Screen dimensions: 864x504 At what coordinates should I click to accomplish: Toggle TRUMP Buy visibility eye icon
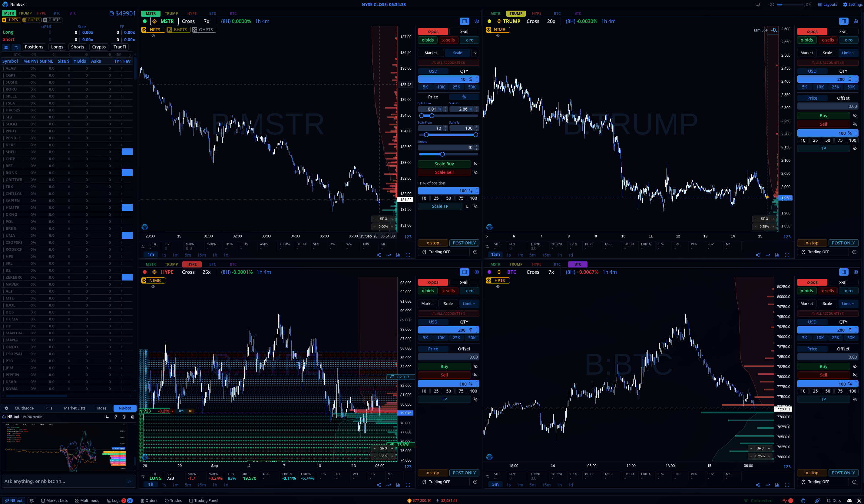855,116
